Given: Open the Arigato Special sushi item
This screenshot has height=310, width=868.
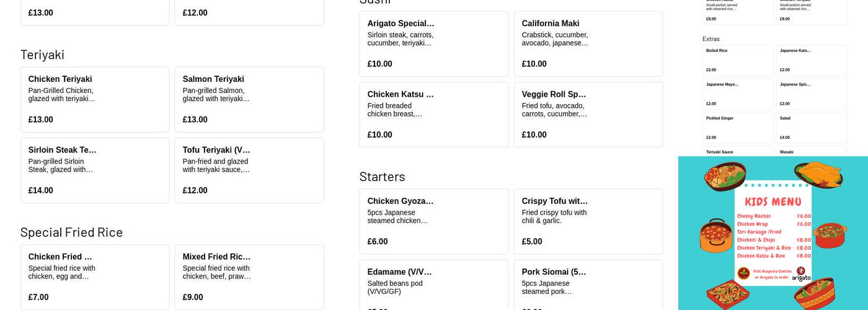Looking at the screenshot, I should point(434,43).
